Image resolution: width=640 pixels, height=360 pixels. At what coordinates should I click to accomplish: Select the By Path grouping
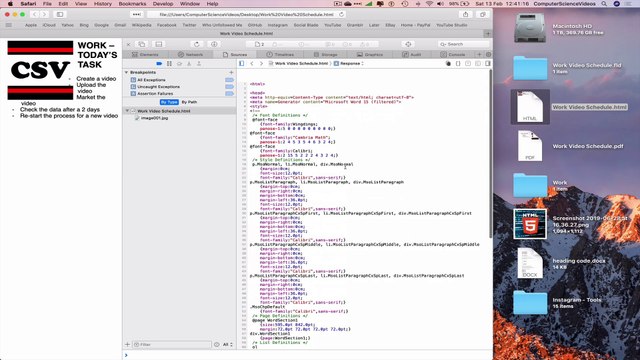tap(189, 102)
